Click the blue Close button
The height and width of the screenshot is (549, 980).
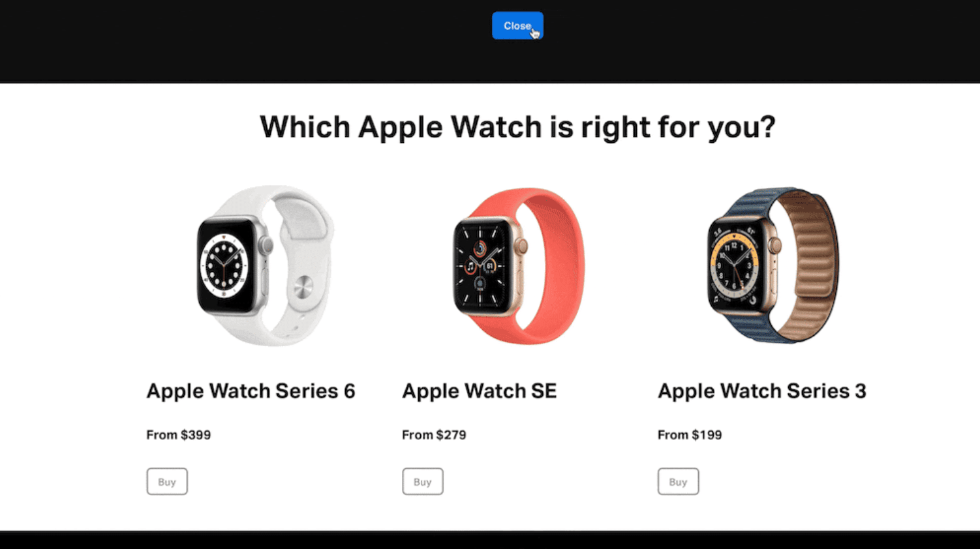click(517, 25)
